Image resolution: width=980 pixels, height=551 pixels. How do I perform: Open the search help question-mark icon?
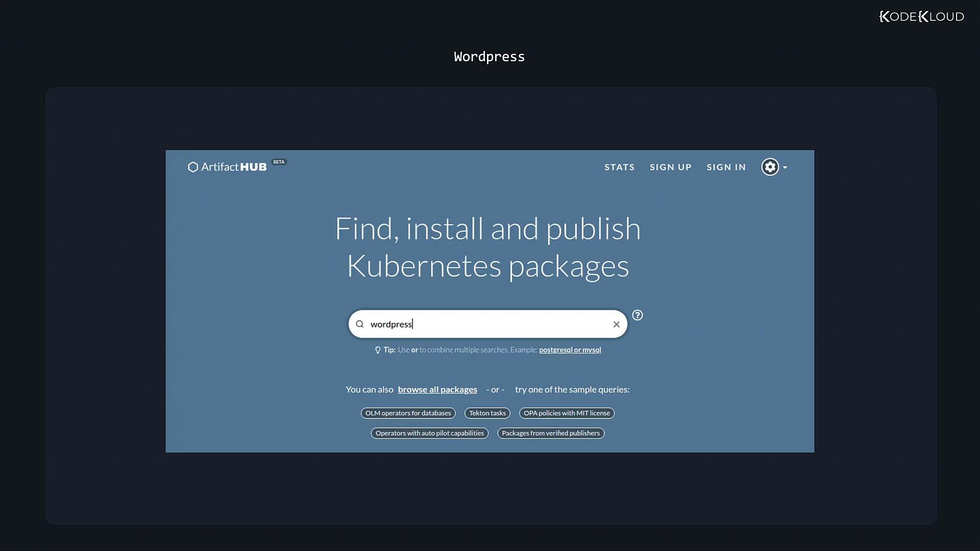(x=638, y=315)
